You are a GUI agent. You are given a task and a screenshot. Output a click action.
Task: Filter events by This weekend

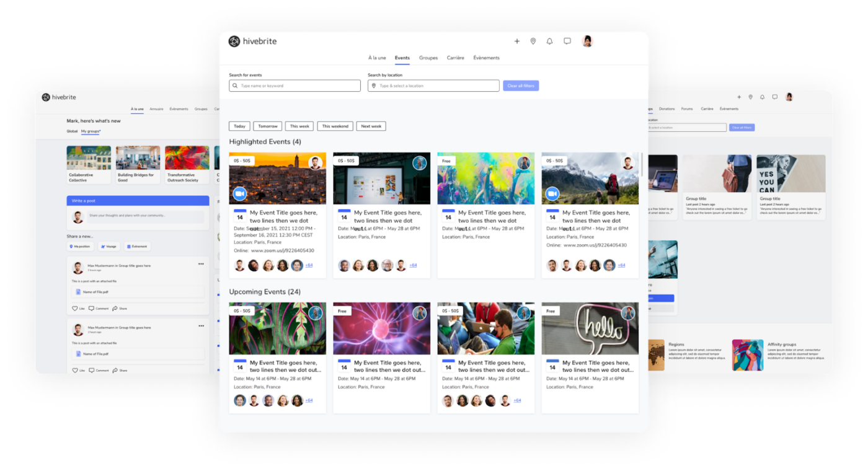pyautogui.click(x=335, y=126)
